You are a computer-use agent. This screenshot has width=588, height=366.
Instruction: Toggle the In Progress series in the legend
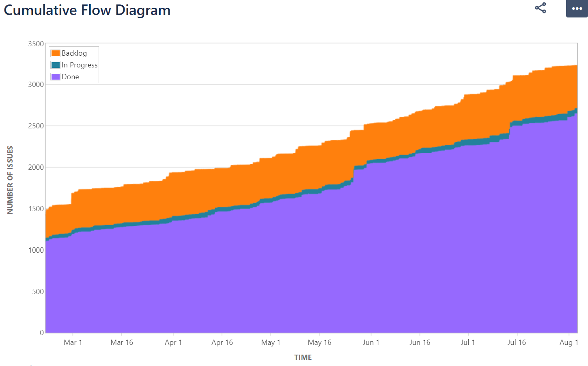[80, 65]
